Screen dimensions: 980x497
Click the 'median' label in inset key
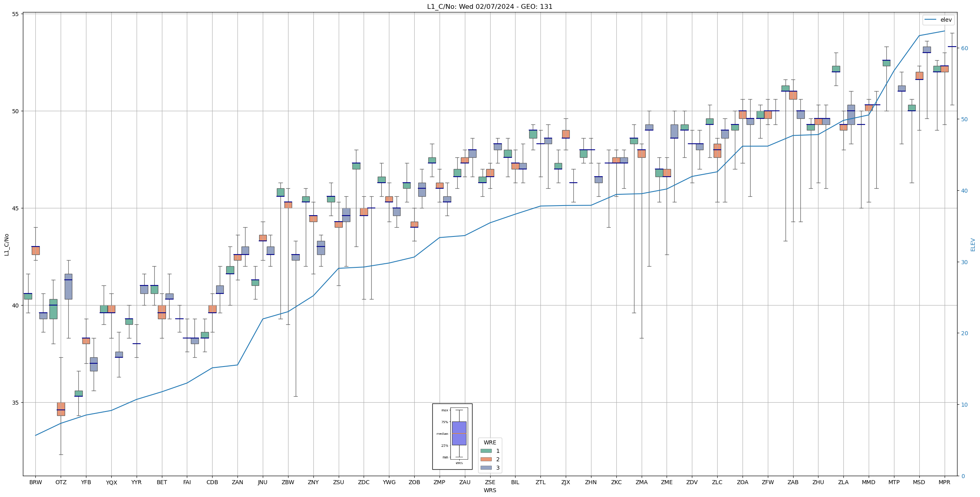click(x=442, y=434)
